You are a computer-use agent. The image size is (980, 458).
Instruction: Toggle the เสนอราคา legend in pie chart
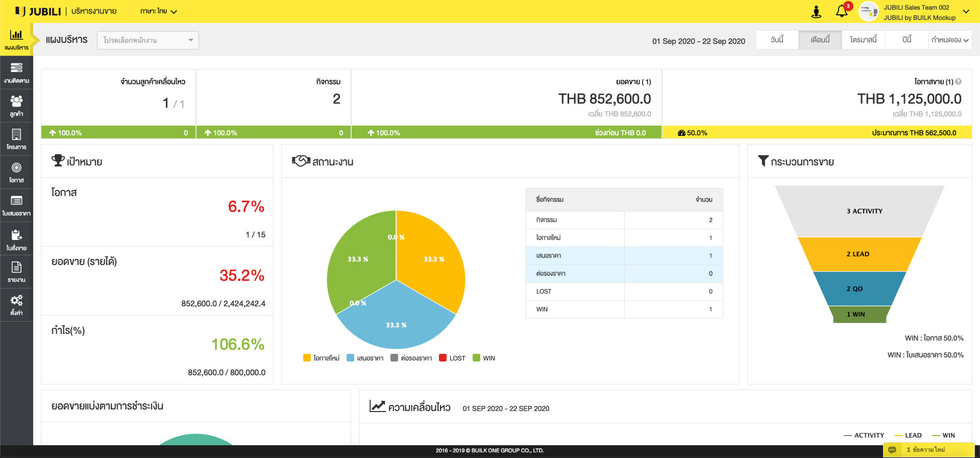tap(365, 358)
